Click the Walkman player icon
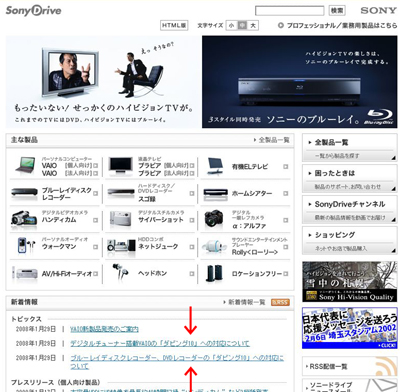 click(26, 245)
